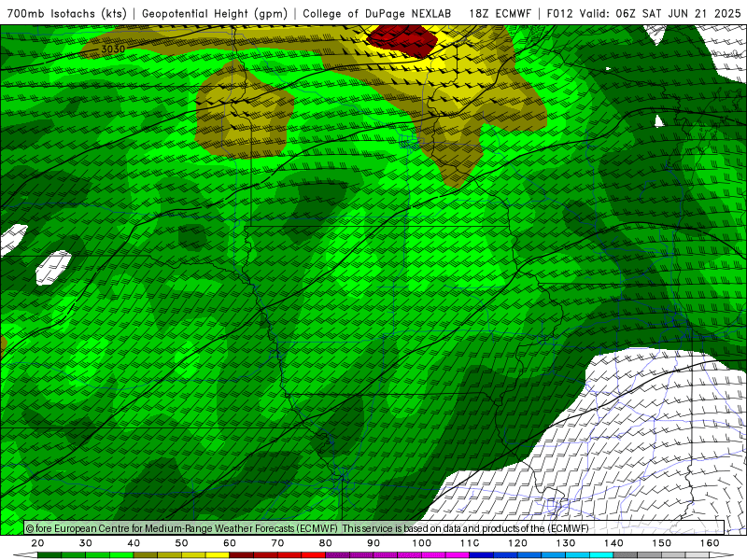Click the '30' value on the color scale
Viewport: 747px width, 560px height.
click(86, 543)
